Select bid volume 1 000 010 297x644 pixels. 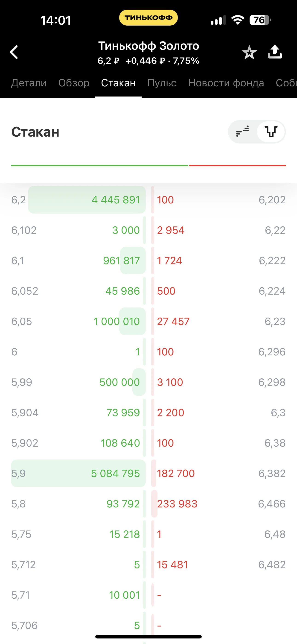click(116, 321)
